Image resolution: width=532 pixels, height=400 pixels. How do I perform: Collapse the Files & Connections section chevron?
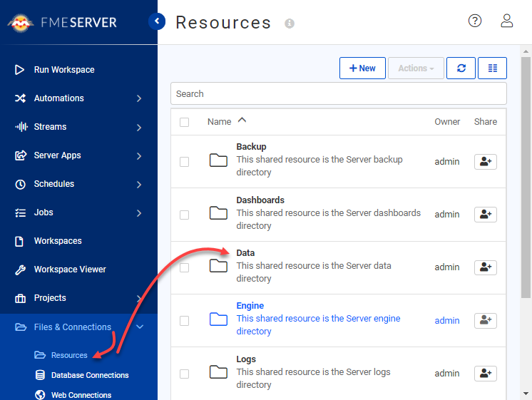pos(140,327)
